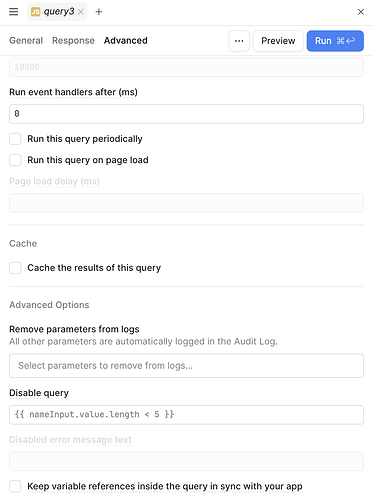Close the query editor panel
The image size is (373, 500).
pyautogui.click(x=361, y=12)
